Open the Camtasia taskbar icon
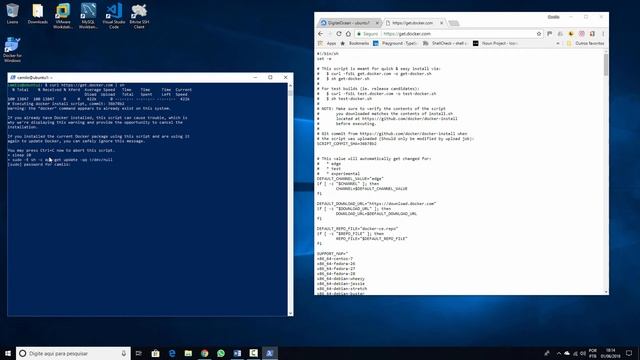This screenshot has height=360, width=640. click(x=253, y=353)
